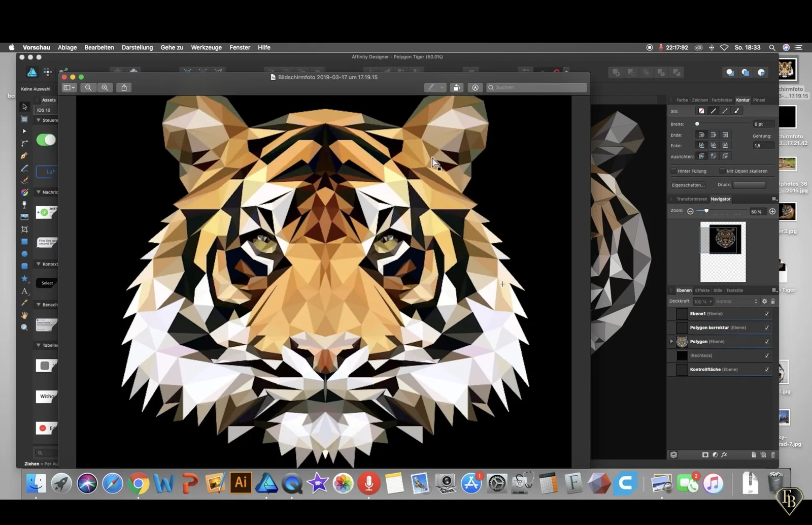Open the Darstellung menu

tap(137, 47)
